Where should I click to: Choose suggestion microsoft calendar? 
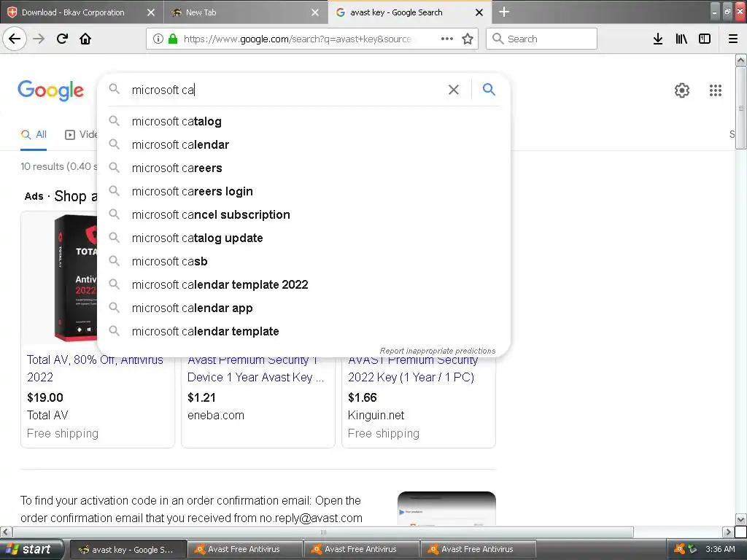(x=303, y=145)
